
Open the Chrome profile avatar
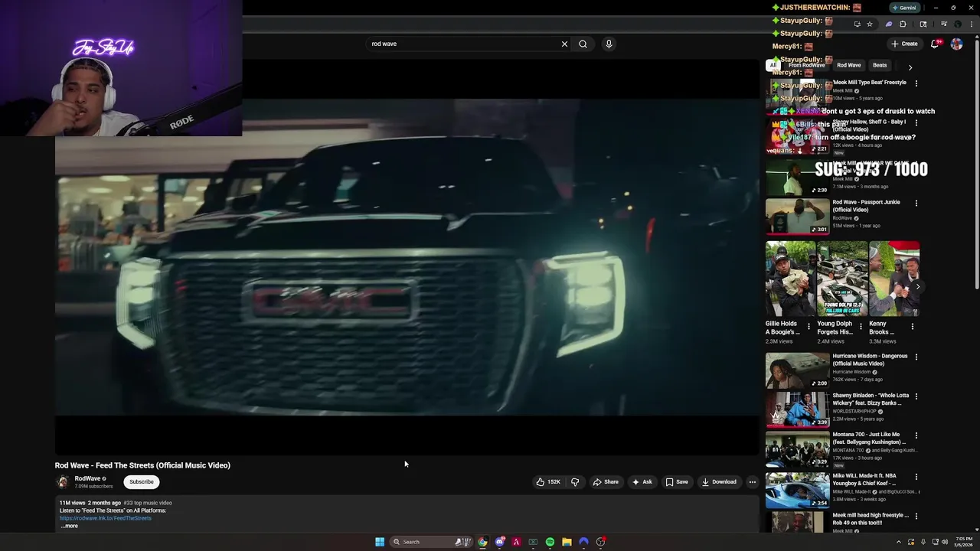958,24
